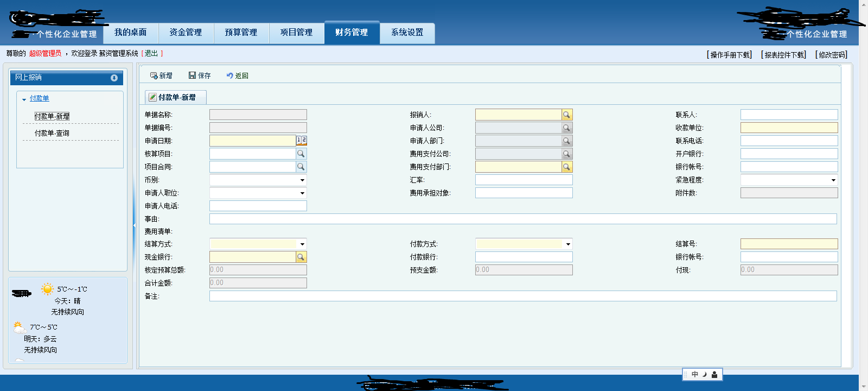The width and height of the screenshot is (868, 391).
Task: Switch to the 系统设置 tab
Action: coord(407,33)
